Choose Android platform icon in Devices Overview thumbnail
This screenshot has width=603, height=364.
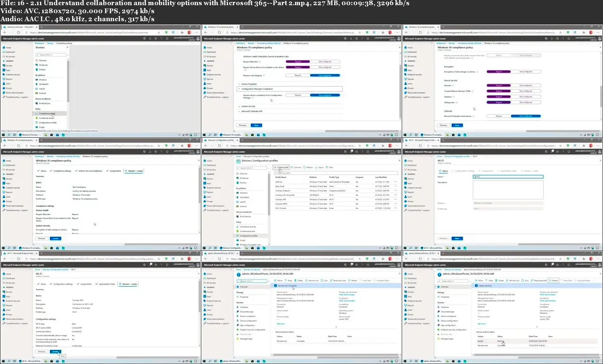click(37, 93)
